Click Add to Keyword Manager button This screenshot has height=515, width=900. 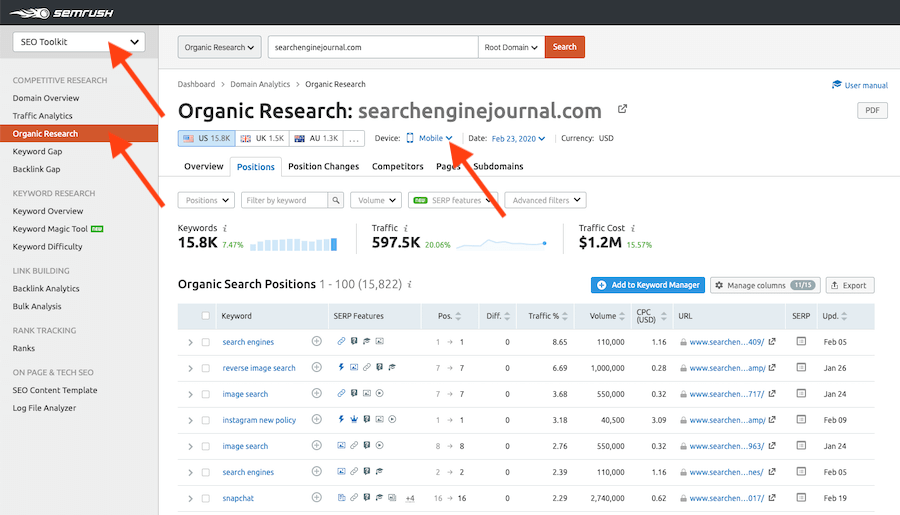(x=648, y=285)
